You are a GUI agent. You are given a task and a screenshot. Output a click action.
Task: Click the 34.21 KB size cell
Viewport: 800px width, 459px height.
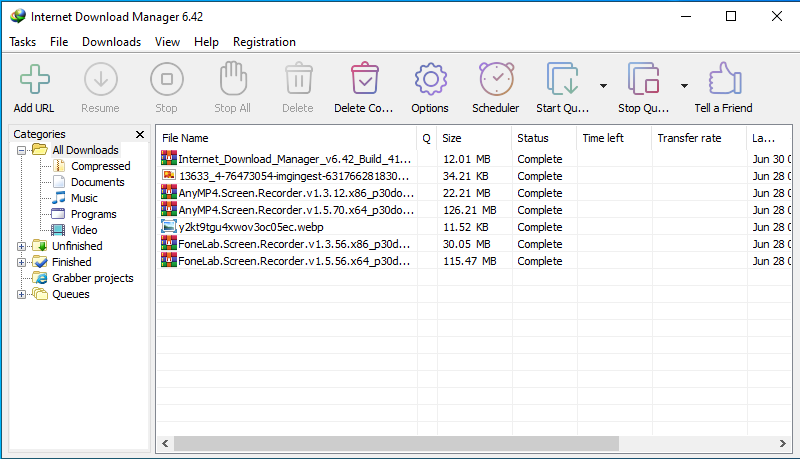[466, 176]
